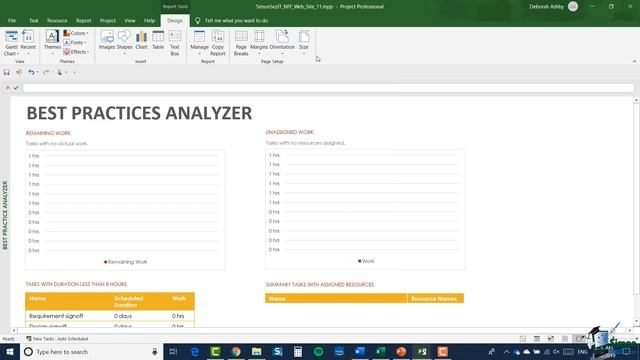This screenshot has width=640, height=360.
Task: Select the Unassigned Work chart
Action: point(365,209)
